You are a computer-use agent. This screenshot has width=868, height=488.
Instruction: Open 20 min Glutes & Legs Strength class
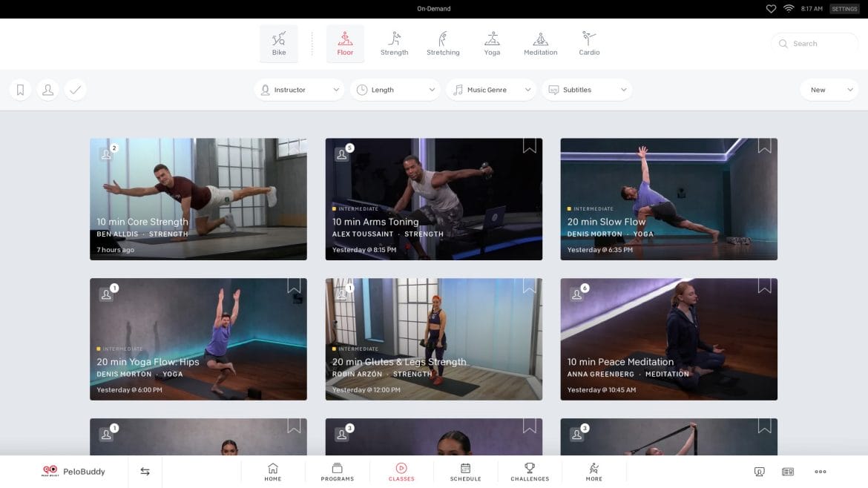pyautogui.click(x=434, y=339)
